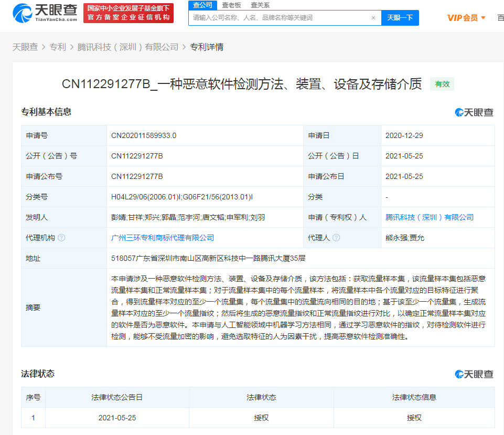
Task: Click 授权 under 法律状态信息 column
Action: tap(414, 418)
